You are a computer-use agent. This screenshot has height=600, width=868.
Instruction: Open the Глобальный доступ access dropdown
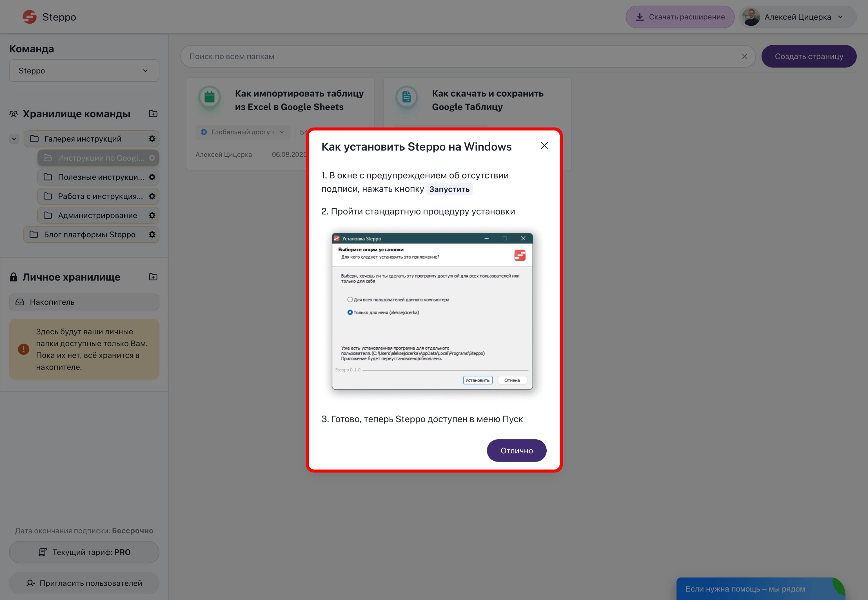[x=243, y=132]
